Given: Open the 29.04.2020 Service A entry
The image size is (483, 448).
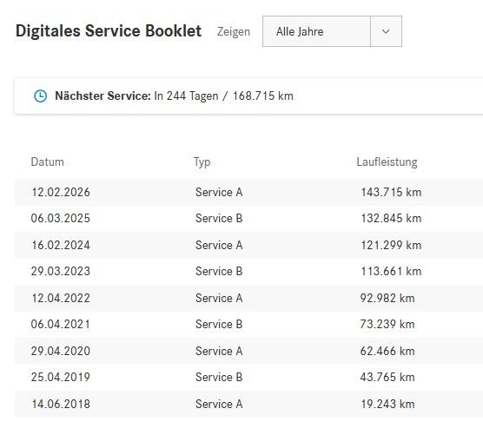Looking at the screenshot, I should click(x=248, y=351).
